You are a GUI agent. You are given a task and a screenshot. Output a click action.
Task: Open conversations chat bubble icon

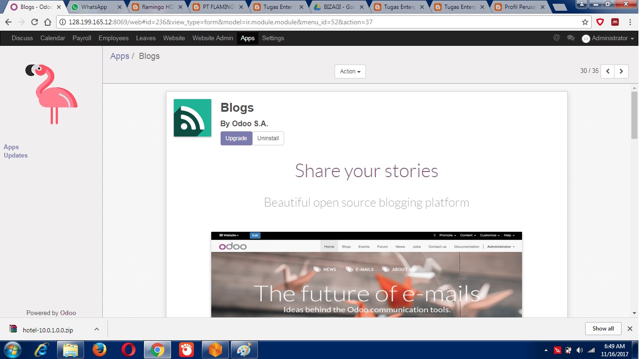point(571,38)
